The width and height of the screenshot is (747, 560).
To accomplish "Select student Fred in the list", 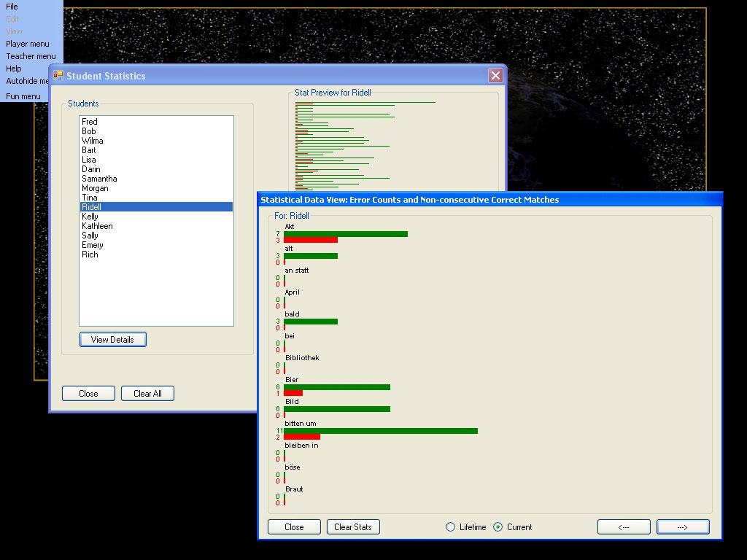I will click(x=90, y=122).
